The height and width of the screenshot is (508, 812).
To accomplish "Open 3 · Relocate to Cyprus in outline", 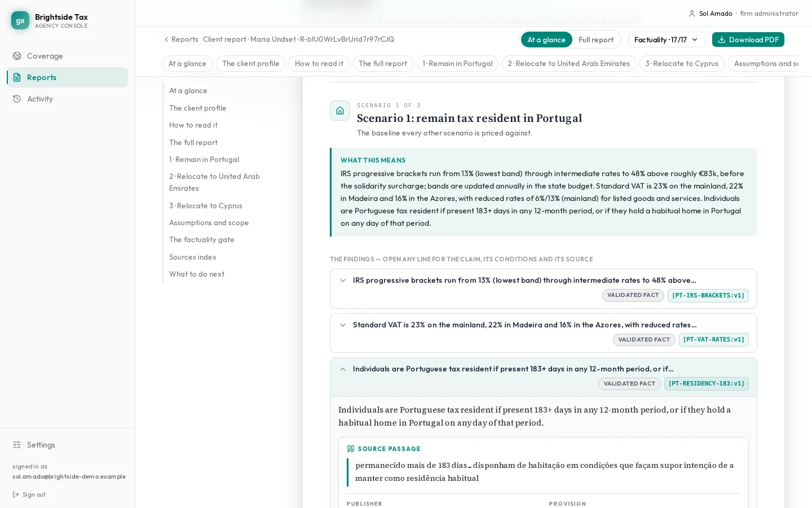I will pos(206,206).
